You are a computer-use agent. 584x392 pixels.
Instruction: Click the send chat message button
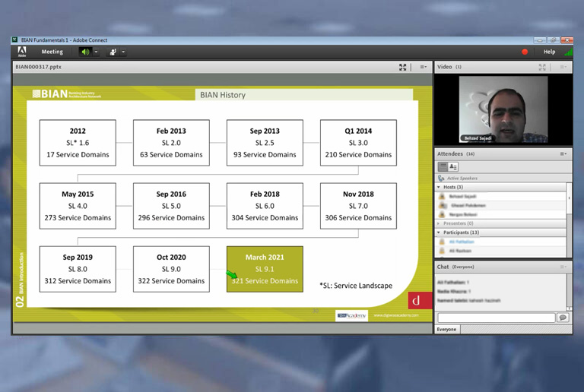pyautogui.click(x=563, y=318)
